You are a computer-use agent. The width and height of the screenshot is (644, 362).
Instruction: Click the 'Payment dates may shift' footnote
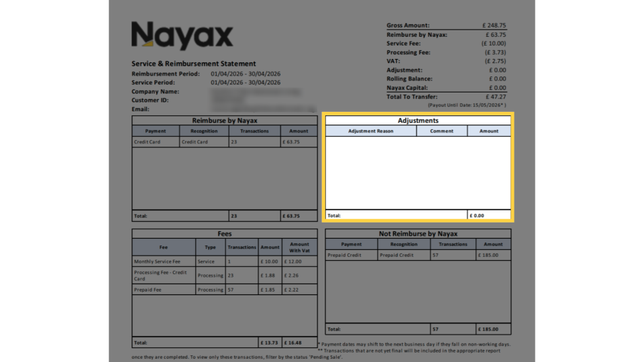pos(415,345)
